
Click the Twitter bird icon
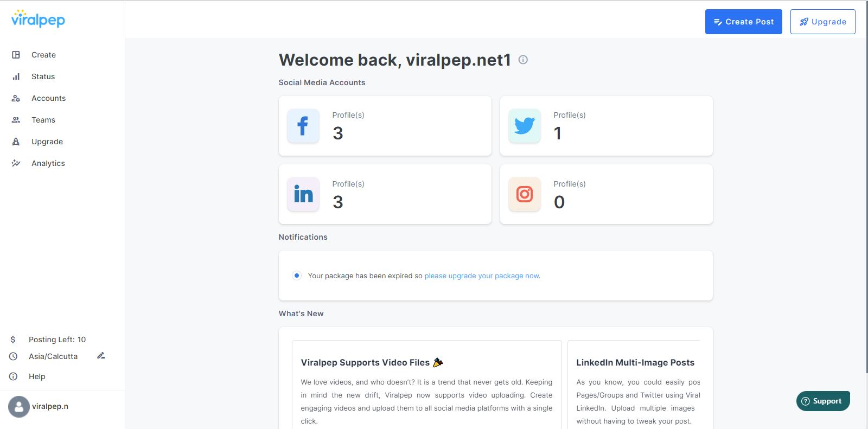525,126
